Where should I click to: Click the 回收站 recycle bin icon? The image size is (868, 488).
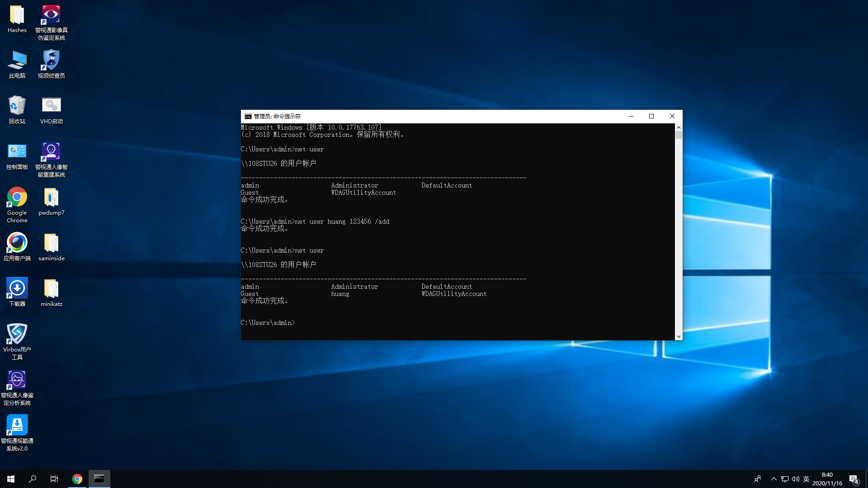tap(17, 106)
